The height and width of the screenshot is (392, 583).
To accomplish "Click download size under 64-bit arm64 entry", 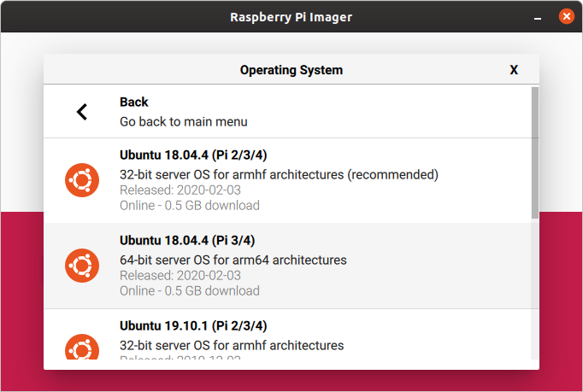I will point(190,291).
